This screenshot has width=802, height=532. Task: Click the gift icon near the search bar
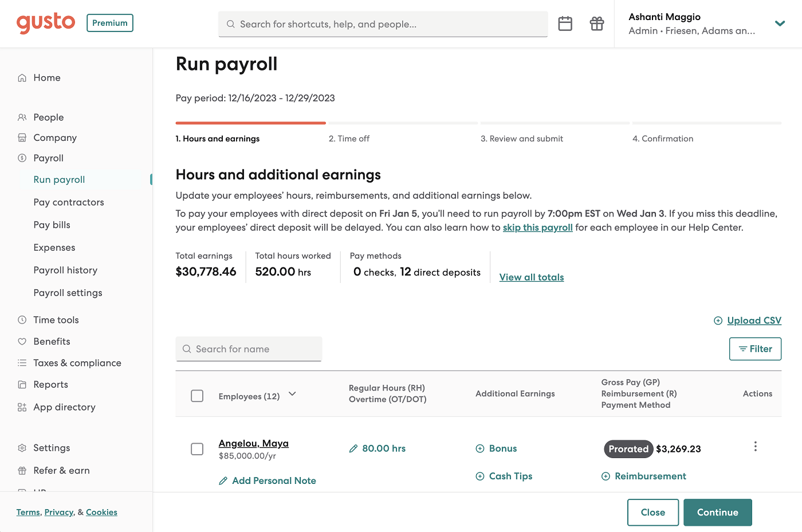596,23
